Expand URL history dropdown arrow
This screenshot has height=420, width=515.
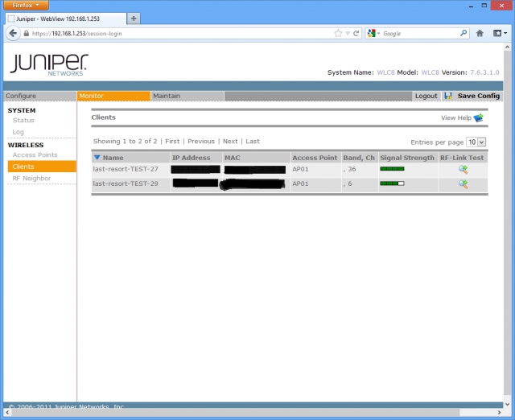coord(348,34)
